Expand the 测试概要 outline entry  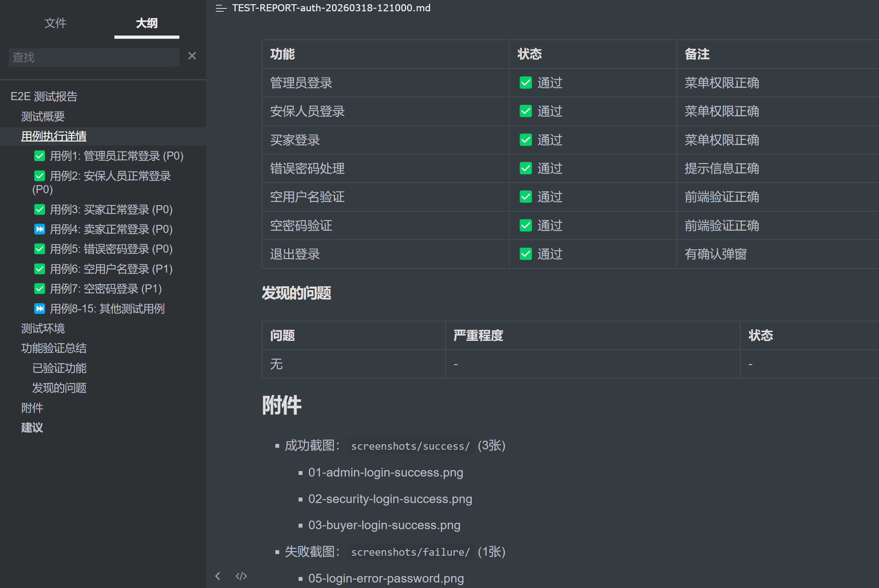click(43, 116)
